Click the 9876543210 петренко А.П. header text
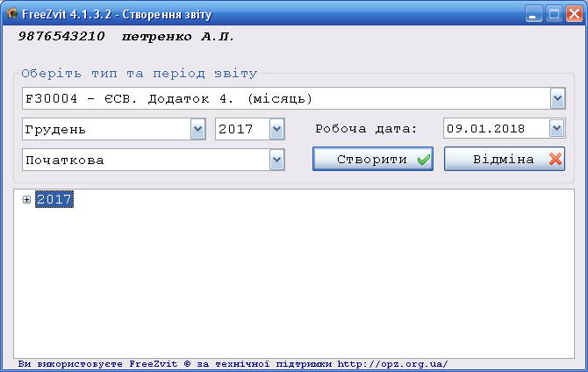Screen dimensions: 588x372 coord(126,37)
